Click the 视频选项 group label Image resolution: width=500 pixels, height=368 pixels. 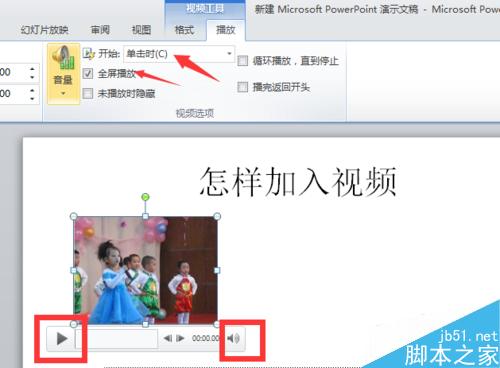pos(195,113)
